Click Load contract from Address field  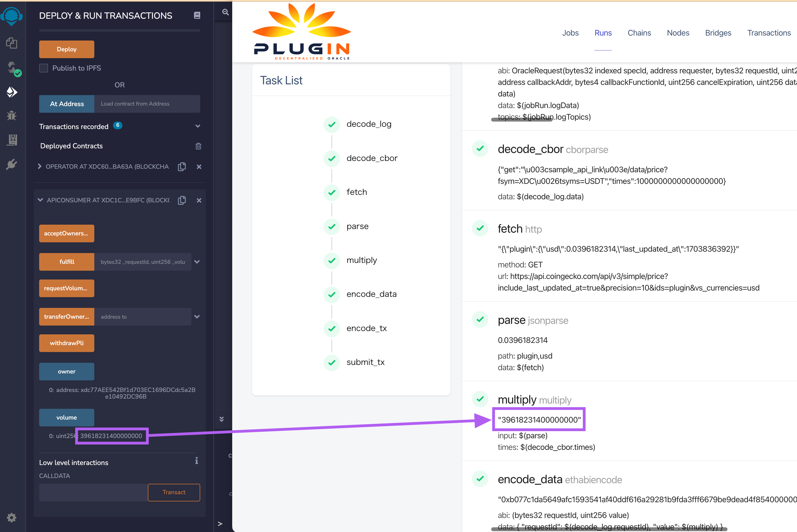click(147, 104)
